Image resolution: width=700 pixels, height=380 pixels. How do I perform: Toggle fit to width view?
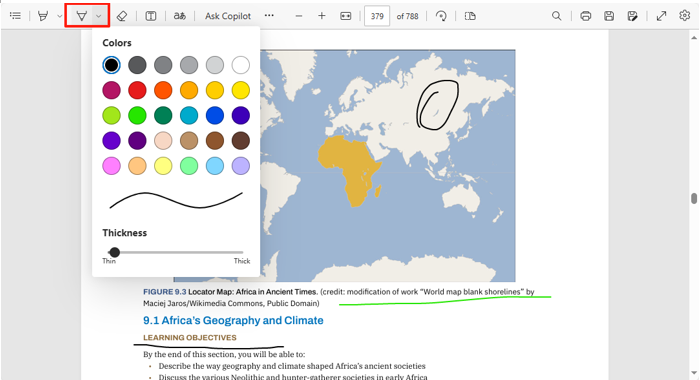tap(346, 16)
